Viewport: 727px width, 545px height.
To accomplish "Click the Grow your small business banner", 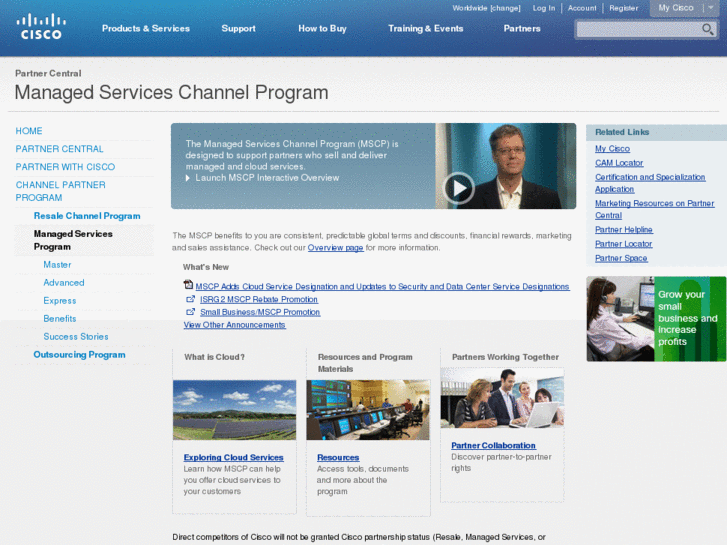I will point(656,319).
